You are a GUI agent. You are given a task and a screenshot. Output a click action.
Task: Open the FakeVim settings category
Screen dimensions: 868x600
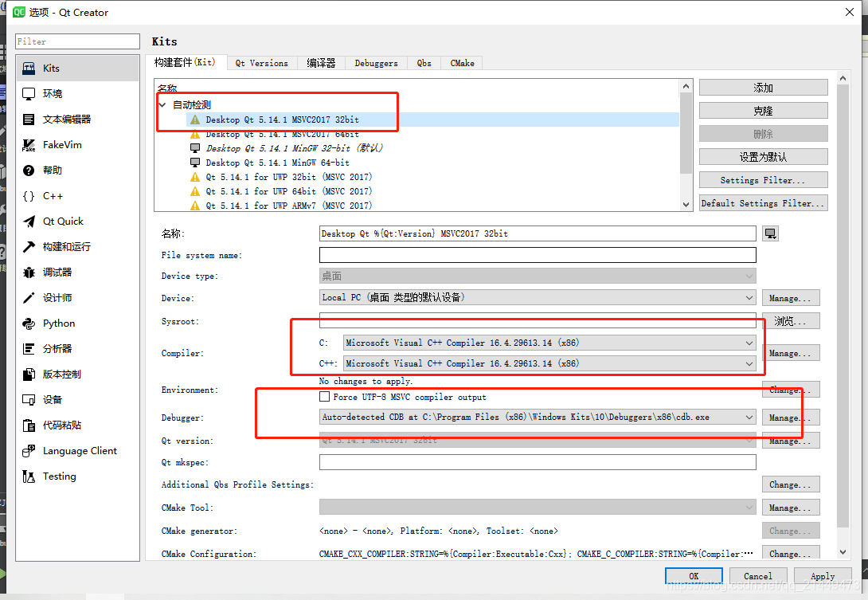point(77,144)
